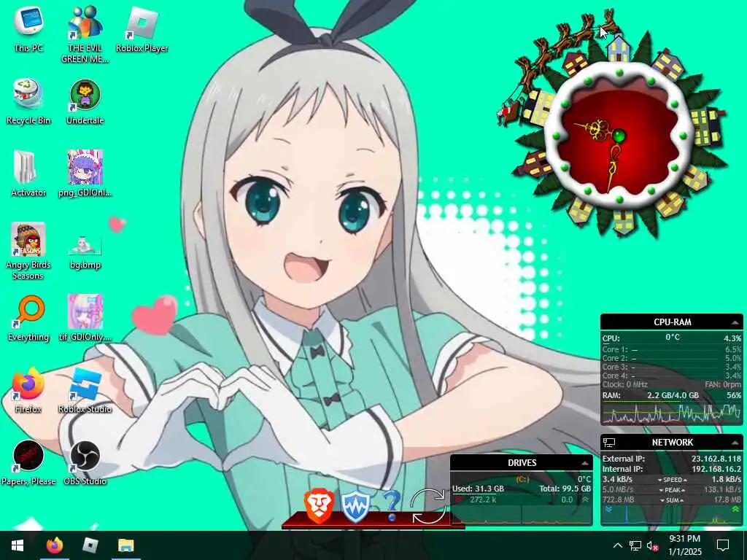
Task: Select the Firefox desktop shortcut
Action: click(x=28, y=391)
